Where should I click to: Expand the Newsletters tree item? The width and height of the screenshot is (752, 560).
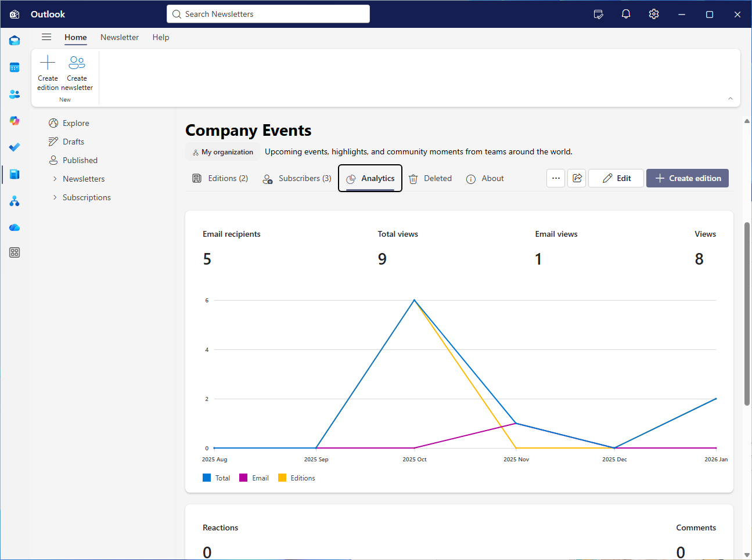tap(55, 179)
